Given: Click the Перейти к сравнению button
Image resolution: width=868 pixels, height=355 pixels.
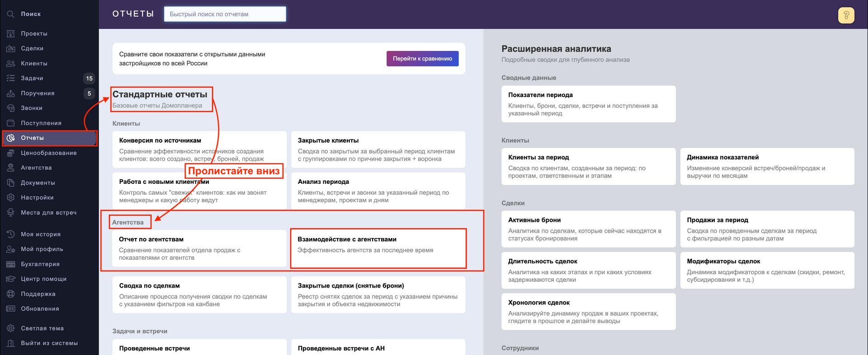Looking at the screenshot, I should tap(422, 59).
